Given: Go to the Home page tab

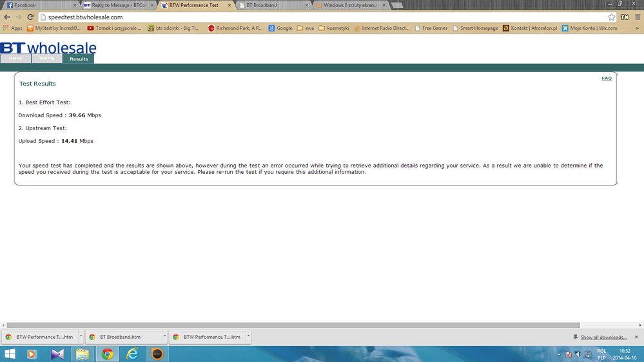Looking at the screenshot, I should (x=15, y=58).
